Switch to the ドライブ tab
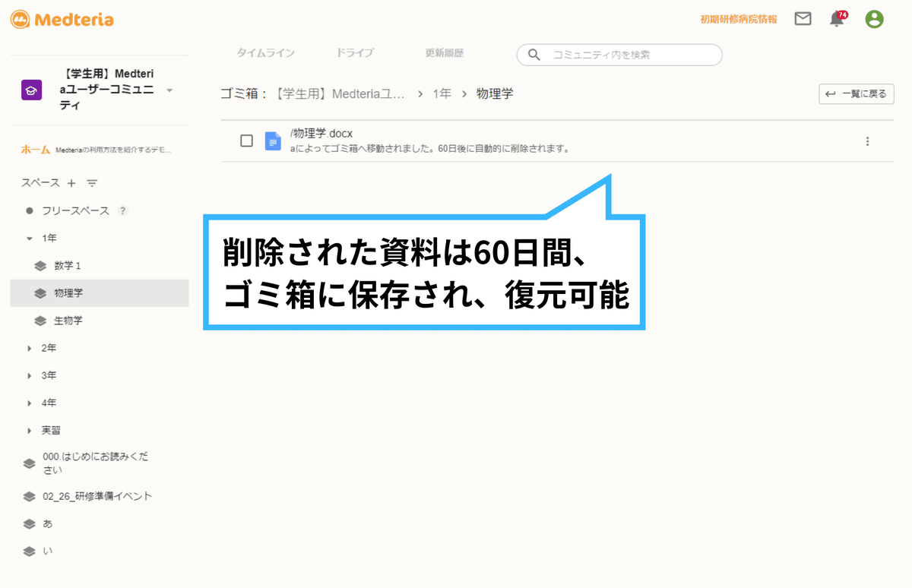 pos(355,53)
